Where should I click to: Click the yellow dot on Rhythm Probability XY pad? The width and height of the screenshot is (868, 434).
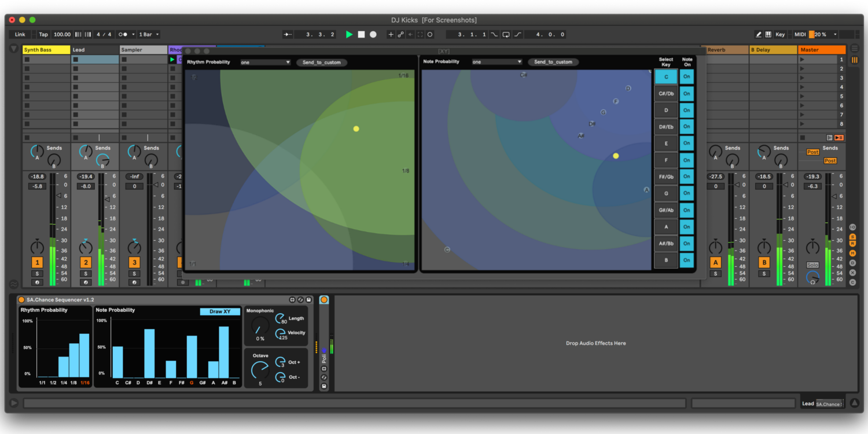click(356, 129)
